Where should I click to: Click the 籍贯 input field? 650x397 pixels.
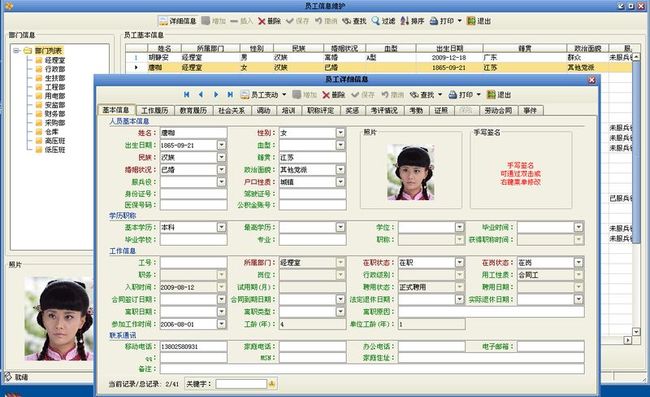point(313,157)
